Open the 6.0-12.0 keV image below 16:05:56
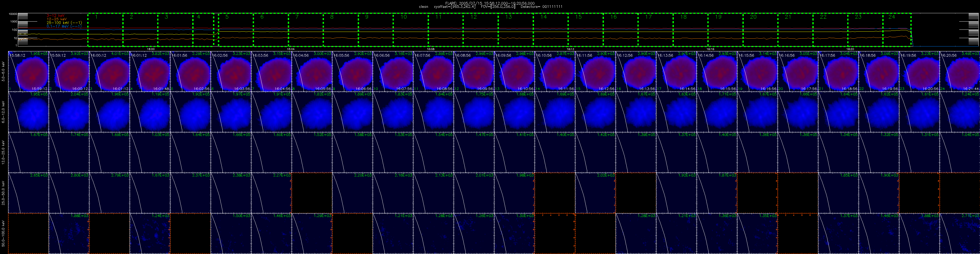 (353, 112)
